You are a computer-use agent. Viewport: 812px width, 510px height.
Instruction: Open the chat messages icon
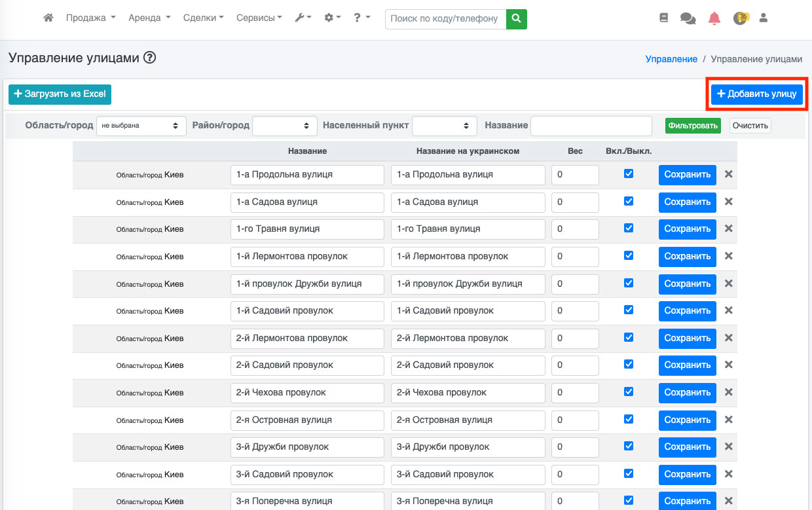point(688,18)
